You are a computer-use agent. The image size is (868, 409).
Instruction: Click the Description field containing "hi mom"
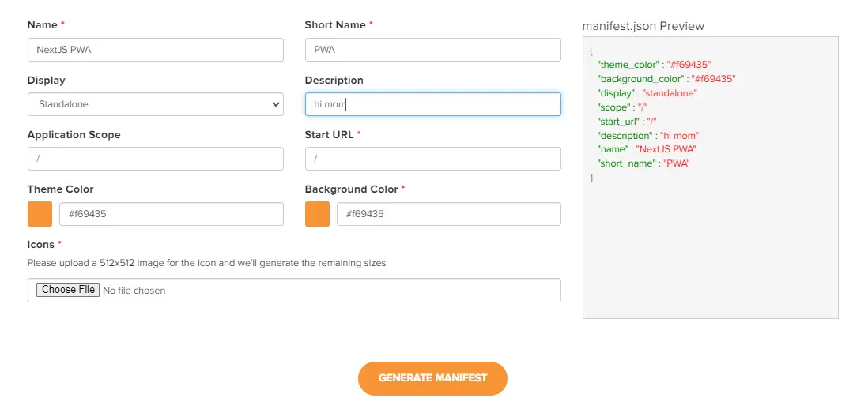coord(432,104)
